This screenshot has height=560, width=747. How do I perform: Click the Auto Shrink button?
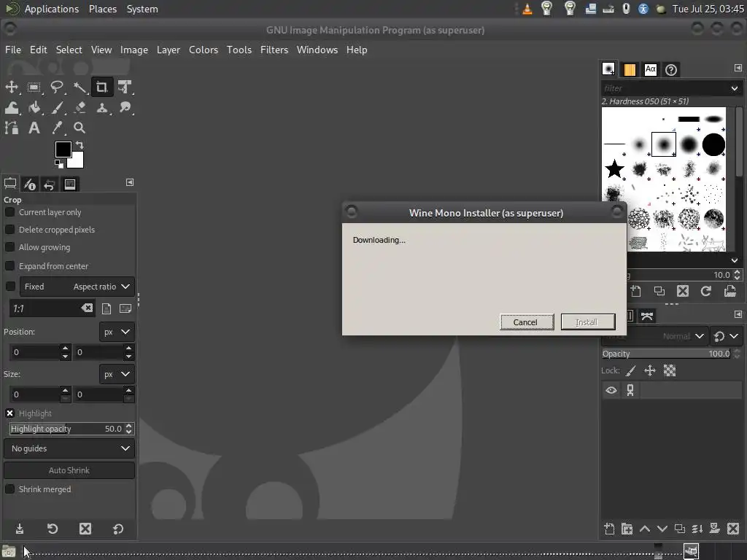[69, 470]
